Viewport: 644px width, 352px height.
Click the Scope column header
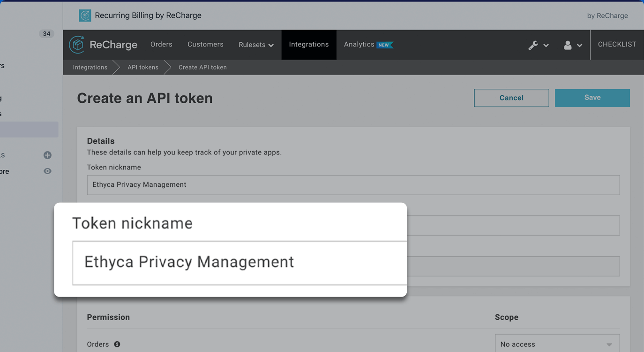(x=507, y=317)
